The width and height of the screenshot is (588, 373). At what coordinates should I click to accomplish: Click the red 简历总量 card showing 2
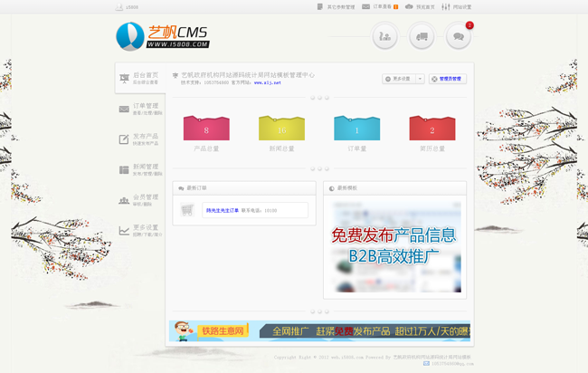(x=432, y=128)
